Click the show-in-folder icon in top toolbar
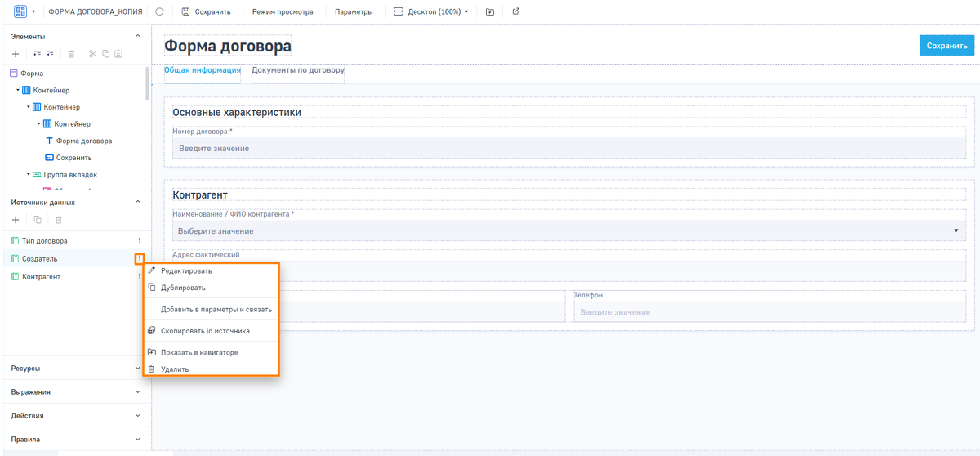This screenshot has width=980, height=456. [490, 12]
